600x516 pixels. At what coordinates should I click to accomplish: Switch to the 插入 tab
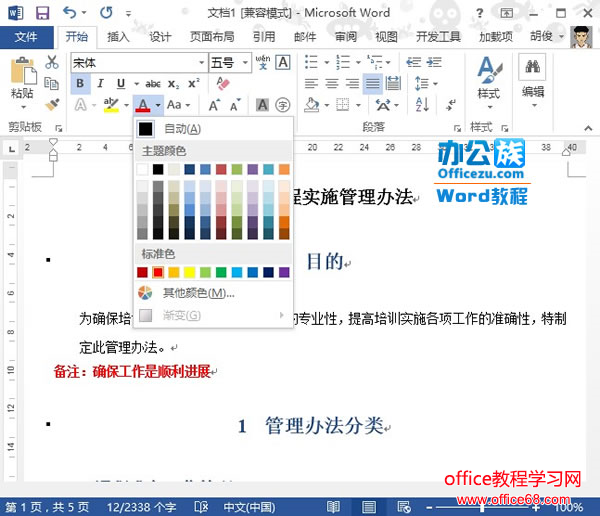tap(118, 37)
